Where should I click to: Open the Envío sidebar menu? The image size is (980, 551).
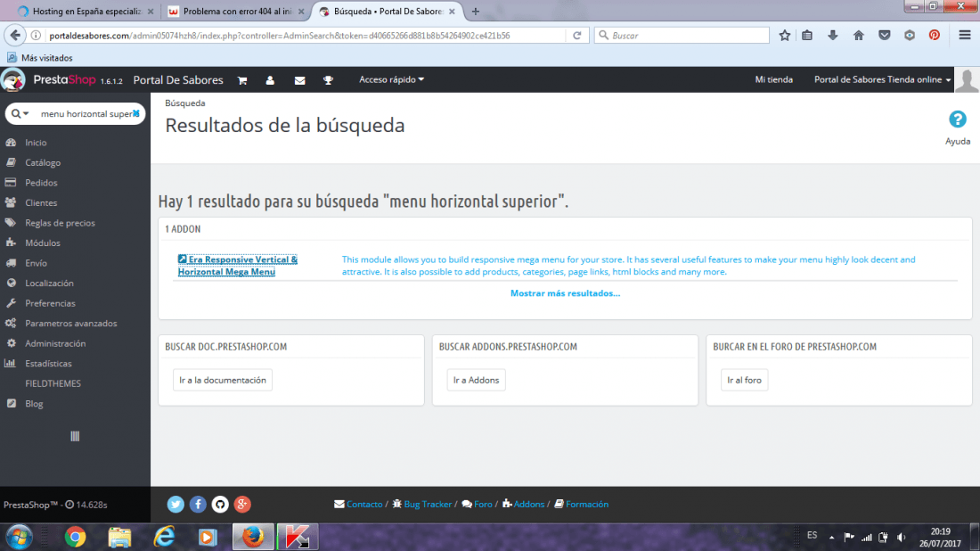coord(36,263)
